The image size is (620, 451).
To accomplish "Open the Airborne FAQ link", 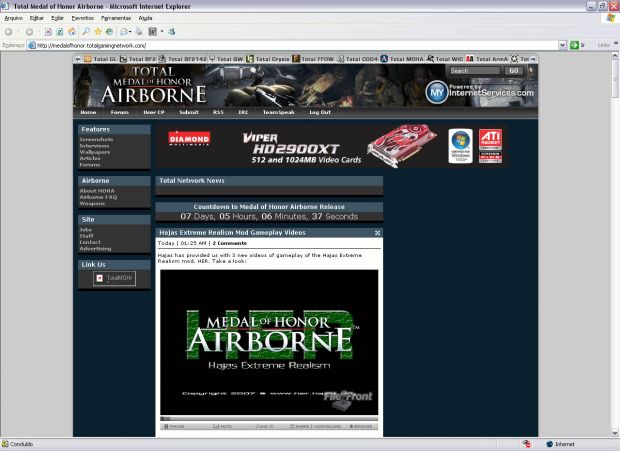I will click(98, 197).
